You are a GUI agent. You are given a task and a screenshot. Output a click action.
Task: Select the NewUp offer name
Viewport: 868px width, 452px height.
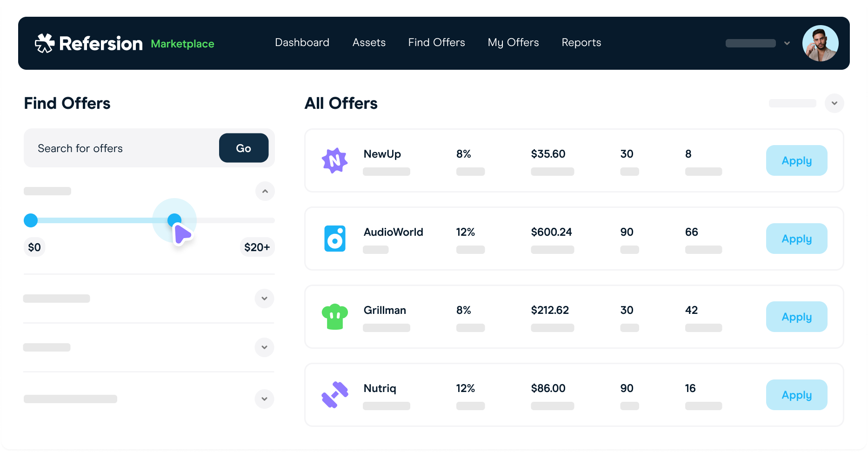tap(382, 154)
